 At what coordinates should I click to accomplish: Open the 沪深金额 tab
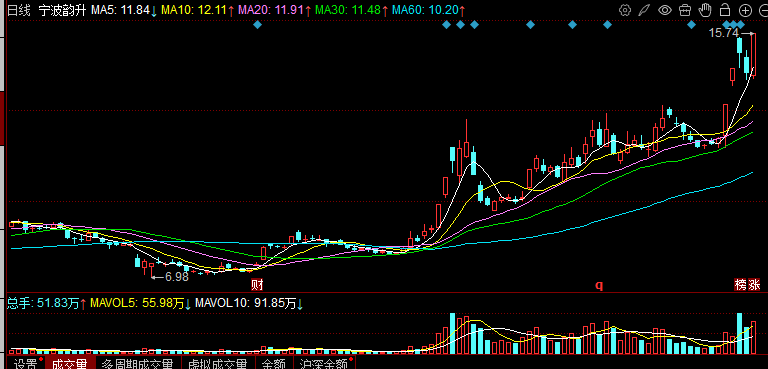click(324, 363)
